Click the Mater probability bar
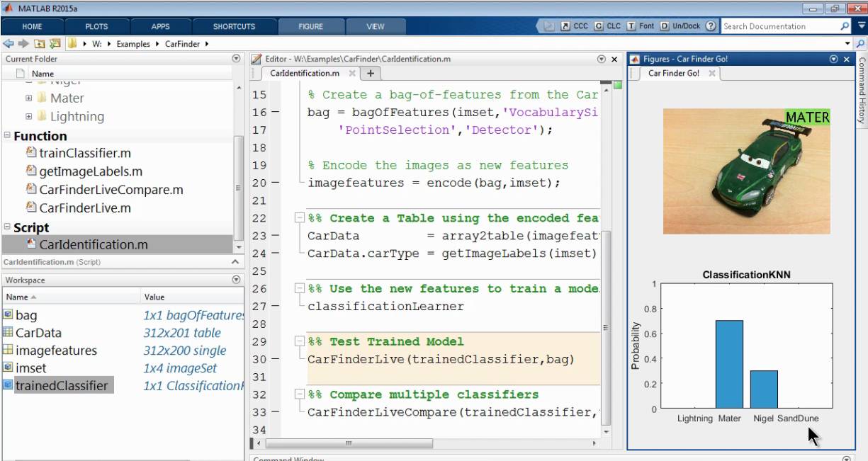 (729, 364)
